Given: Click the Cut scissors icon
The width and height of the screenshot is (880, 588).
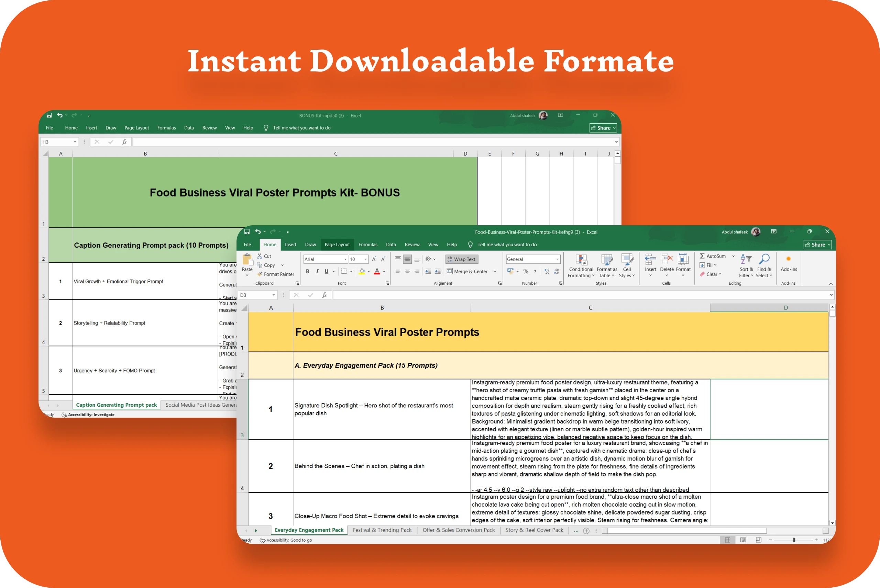Looking at the screenshot, I should [x=260, y=256].
